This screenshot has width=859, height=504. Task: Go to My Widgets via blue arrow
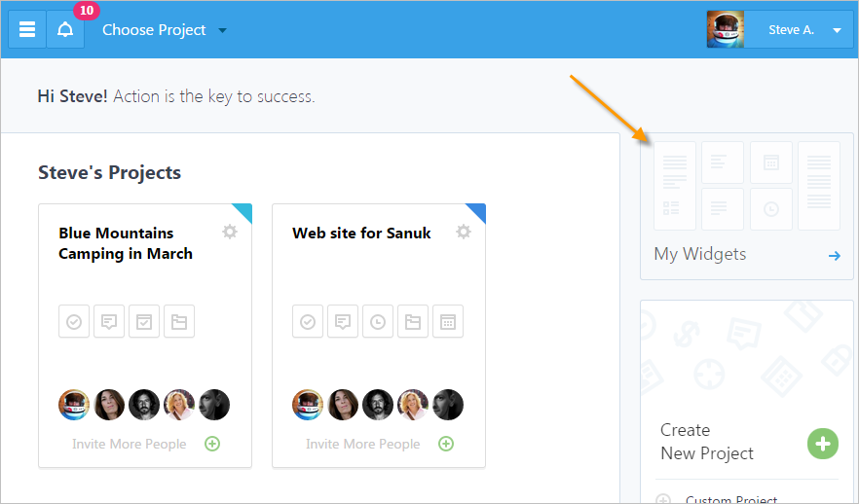click(x=835, y=256)
